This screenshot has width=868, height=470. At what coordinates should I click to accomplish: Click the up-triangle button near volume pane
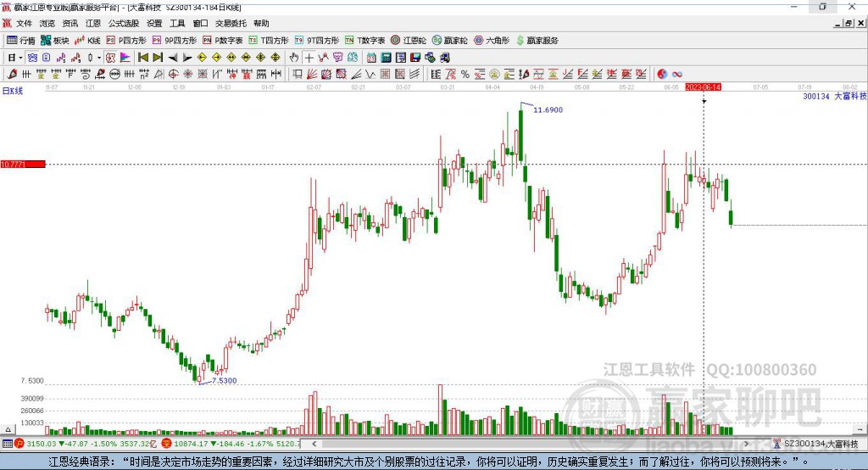click(8, 429)
